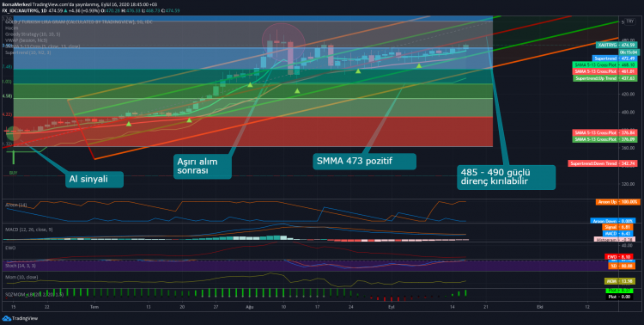Viewport: 644px width, 325px height.
Task: Click the "Eki" month label on time axis
Action: click(540, 307)
